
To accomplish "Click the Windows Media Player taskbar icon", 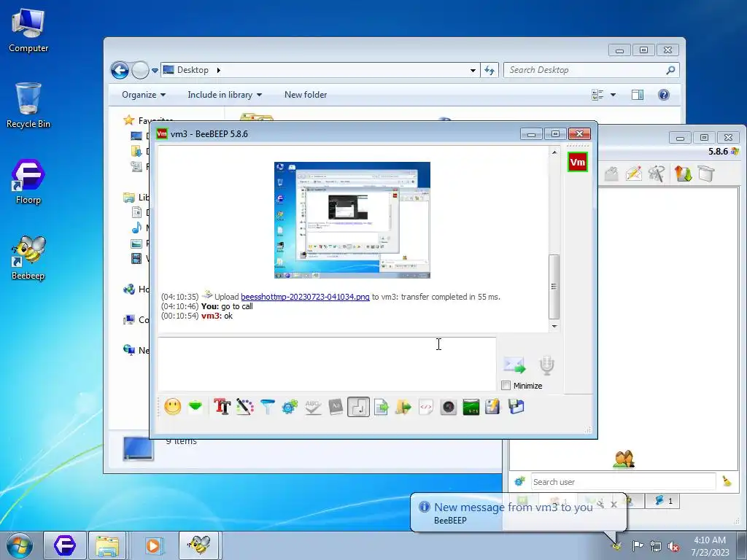I will coord(153,545).
